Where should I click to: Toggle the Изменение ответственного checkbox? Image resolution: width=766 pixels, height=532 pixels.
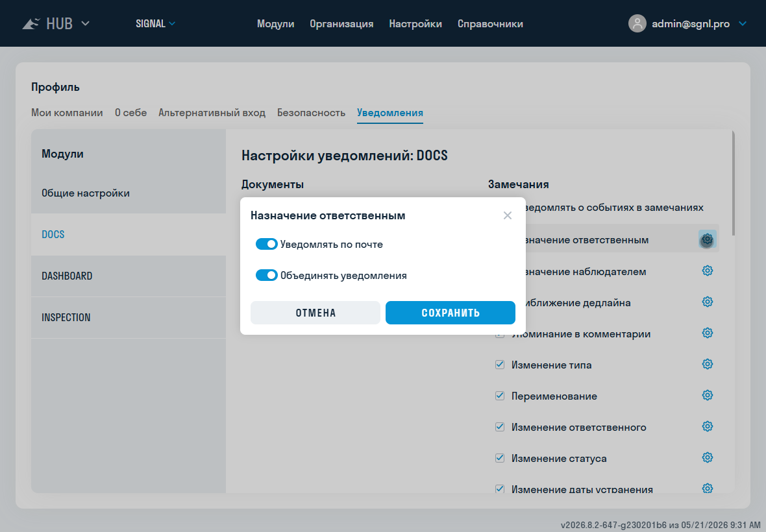point(500,427)
